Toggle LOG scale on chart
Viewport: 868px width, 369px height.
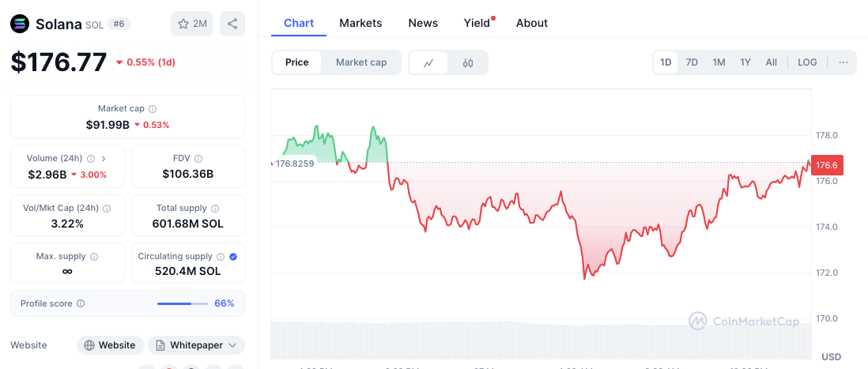click(x=807, y=62)
